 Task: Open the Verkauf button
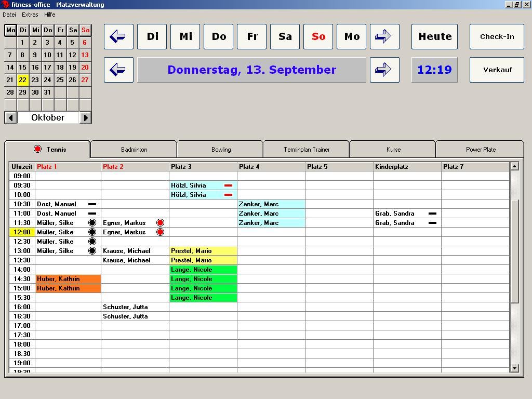point(497,70)
